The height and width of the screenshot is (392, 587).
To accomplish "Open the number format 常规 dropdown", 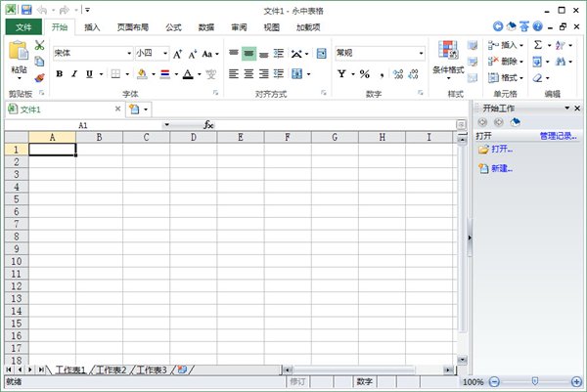I will [421, 53].
